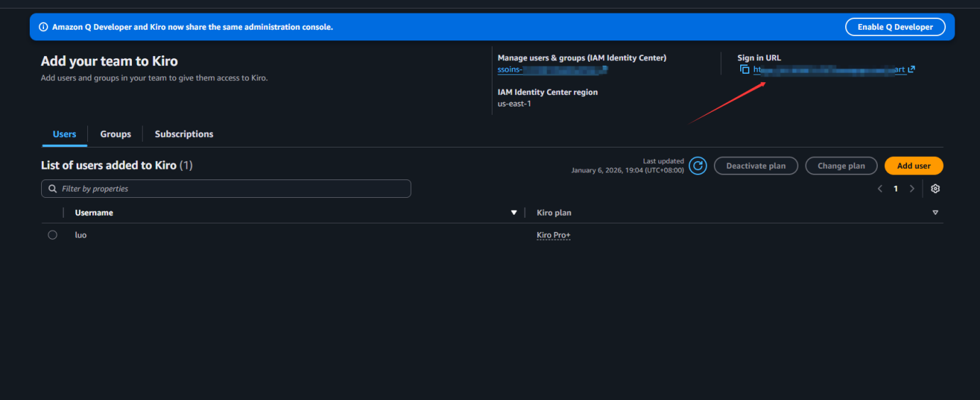Screen dimensions: 980x400
Task: Click the info icon in the blue banner
Action: tap(43, 27)
